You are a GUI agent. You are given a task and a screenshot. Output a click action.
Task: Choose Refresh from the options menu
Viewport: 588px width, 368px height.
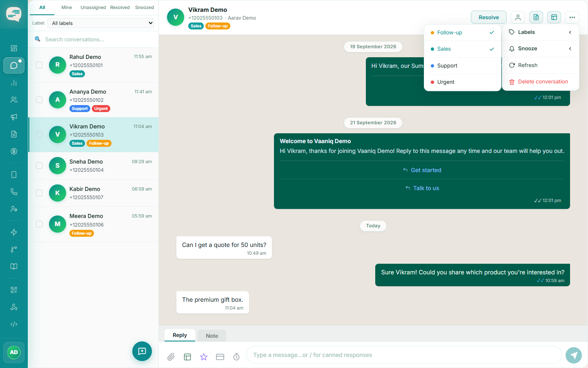pos(540,65)
